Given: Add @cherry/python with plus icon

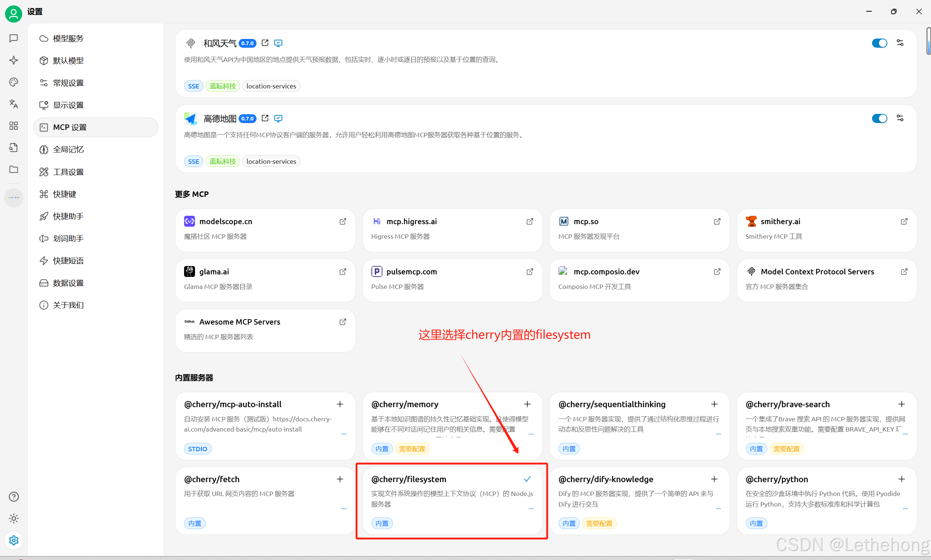Looking at the screenshot, I should tap(902, 479).
